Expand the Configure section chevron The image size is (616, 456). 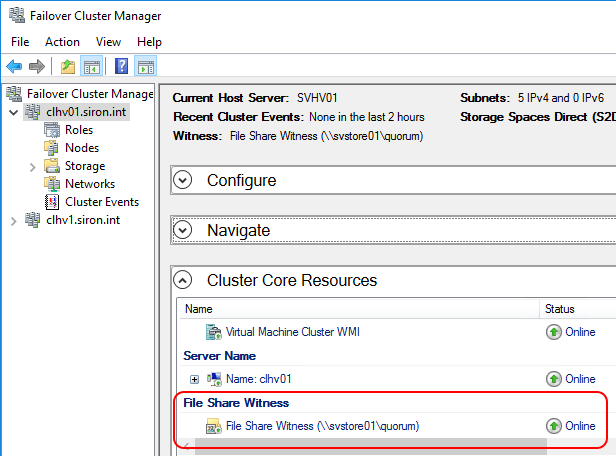[x=183, y=180]
